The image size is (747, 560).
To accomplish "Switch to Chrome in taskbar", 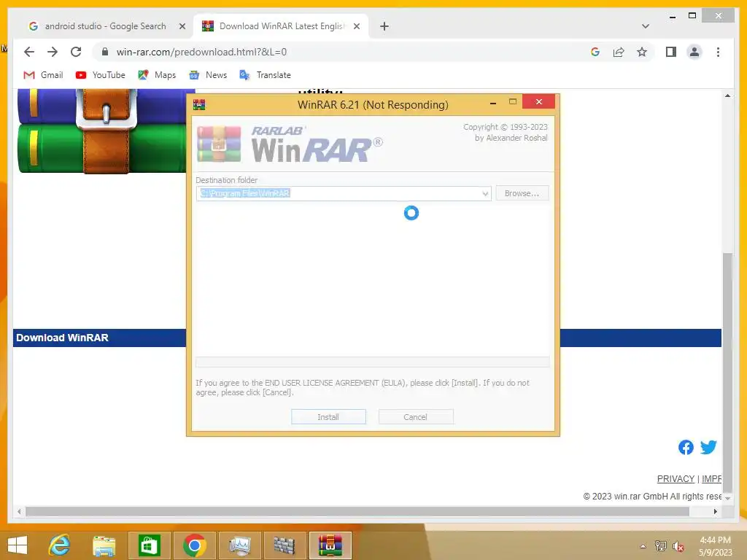I will (194, 545).
